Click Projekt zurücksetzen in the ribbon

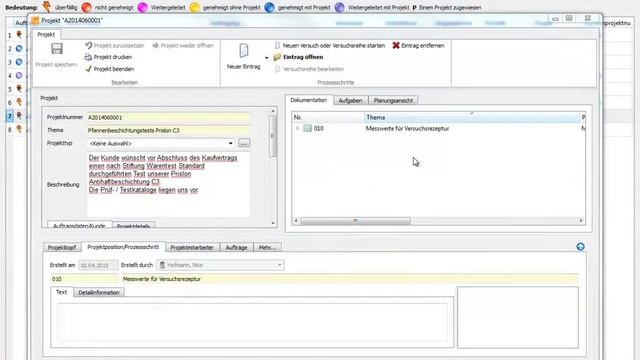tap(115, 45)
